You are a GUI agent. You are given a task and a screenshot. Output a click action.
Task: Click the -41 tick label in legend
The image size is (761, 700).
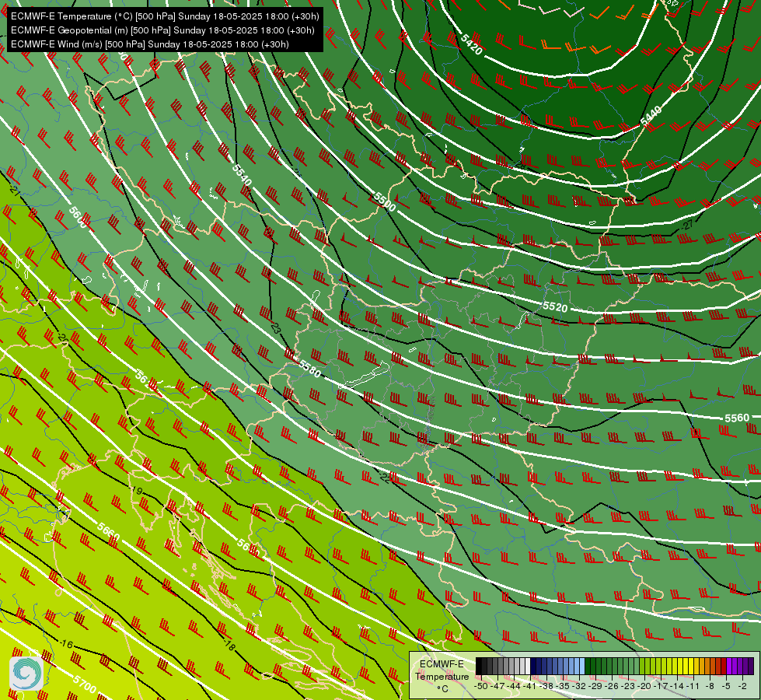(530, 686)
